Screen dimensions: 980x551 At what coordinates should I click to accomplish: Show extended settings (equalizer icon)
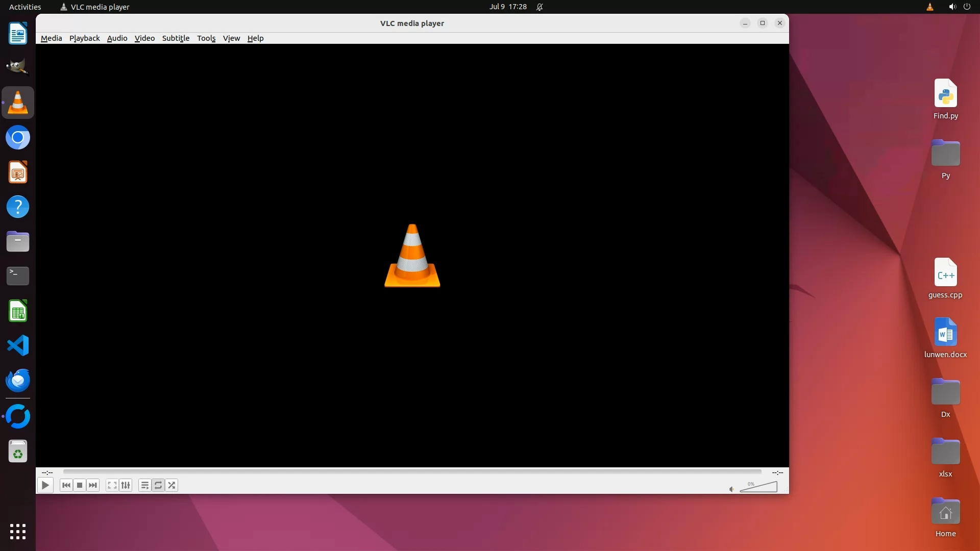point(126,485)
